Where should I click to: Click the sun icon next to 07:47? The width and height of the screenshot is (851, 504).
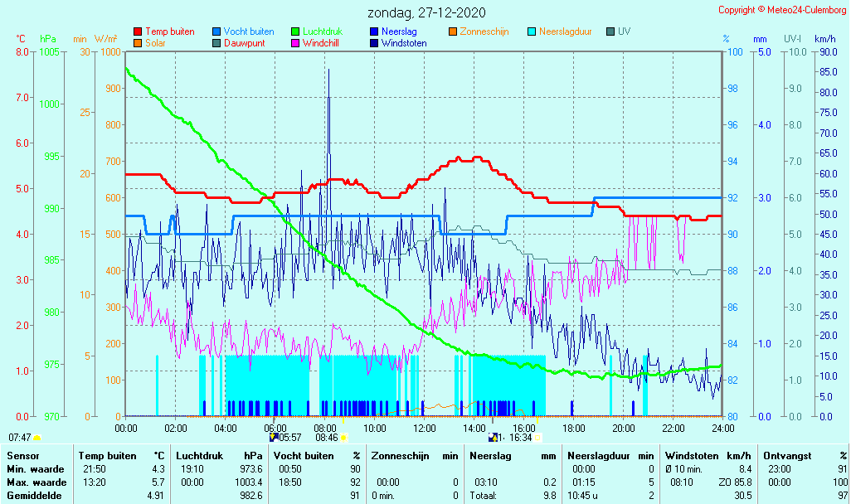pyautogui.click(x=37, y=437)
